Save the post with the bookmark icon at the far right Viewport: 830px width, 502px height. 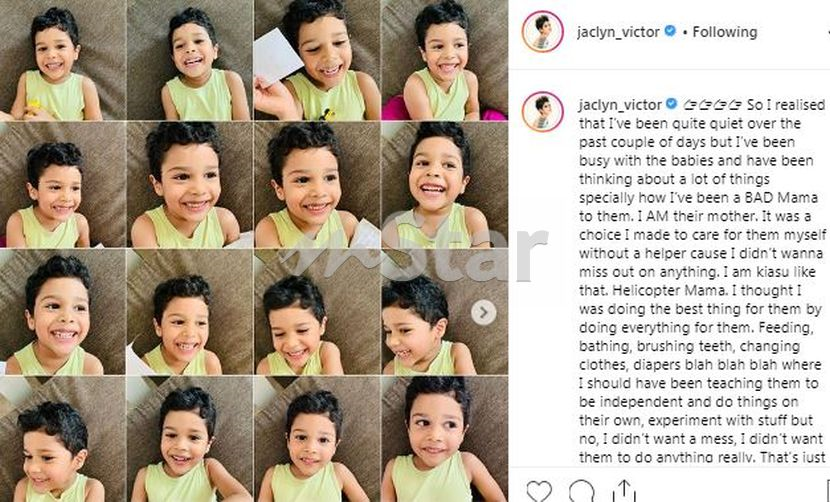[x=827, y=491]
